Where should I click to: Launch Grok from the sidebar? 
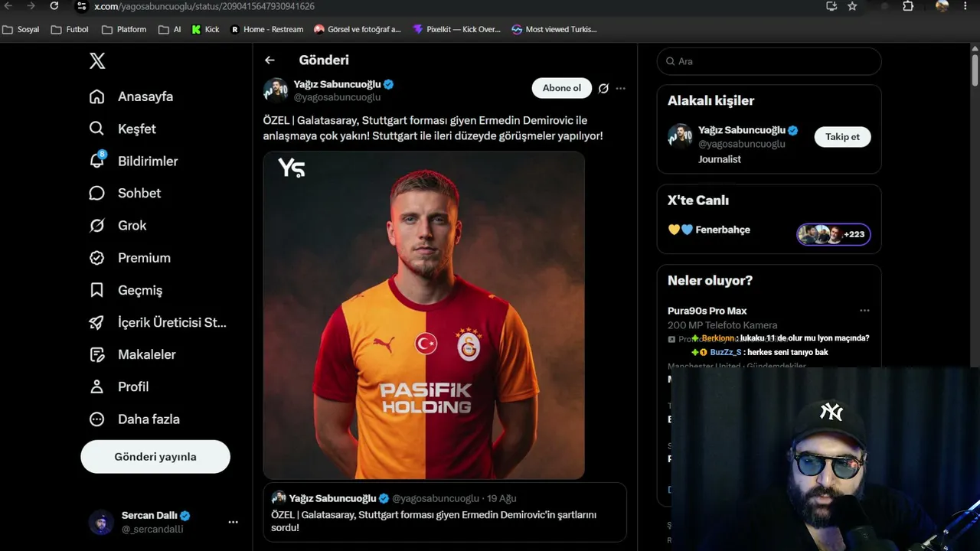tap(118, 225)
